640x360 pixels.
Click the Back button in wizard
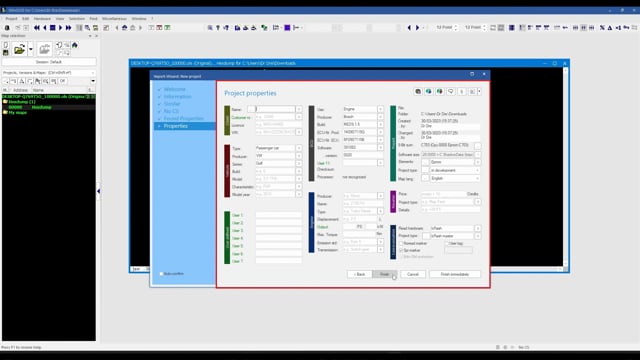click(x=360, y=274)
